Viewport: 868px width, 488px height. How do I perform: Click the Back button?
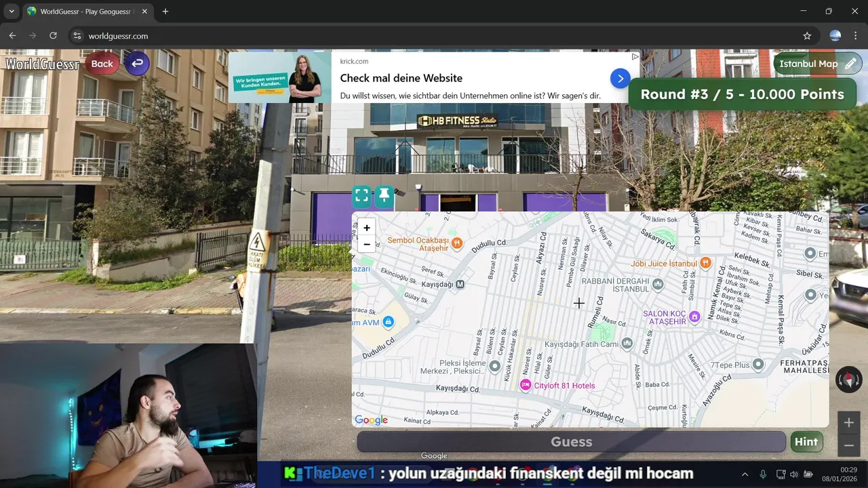(102, 64)
